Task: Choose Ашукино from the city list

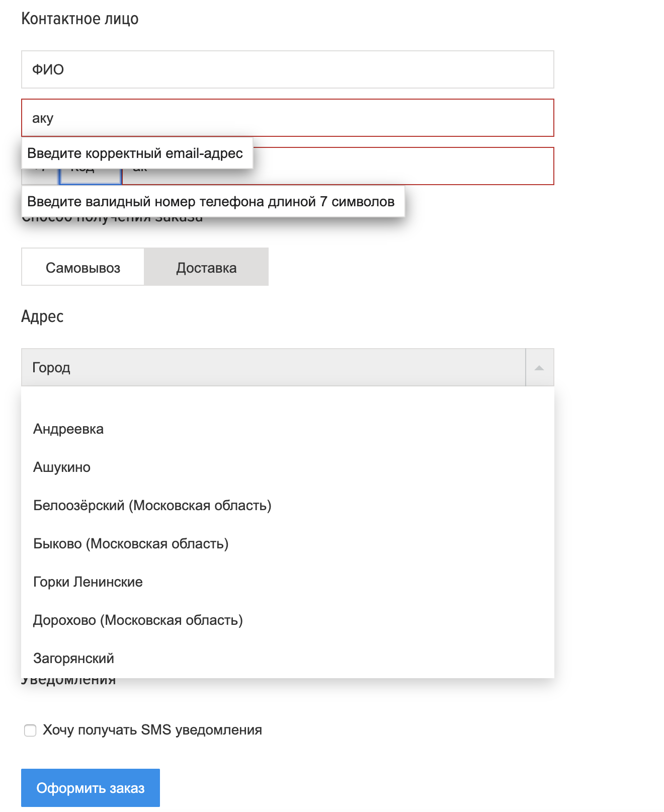Action: click(x=287, y=467)
